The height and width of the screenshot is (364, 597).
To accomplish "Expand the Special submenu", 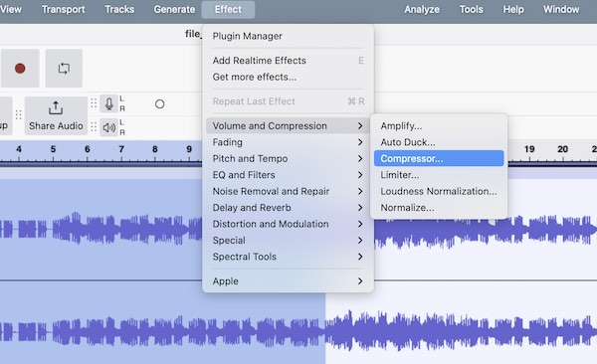I will pyautogui.click(x=288, y=241).
